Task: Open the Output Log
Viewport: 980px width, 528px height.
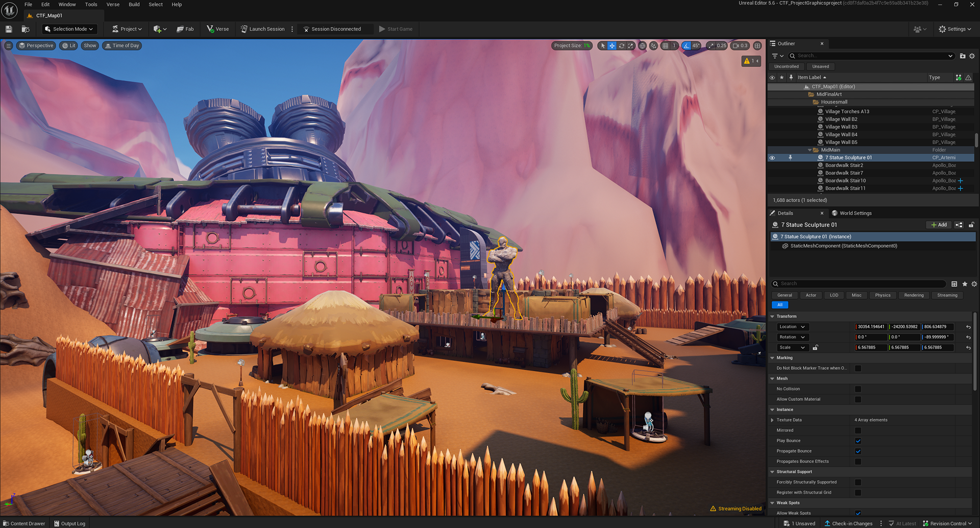Action: pos(69,523)
